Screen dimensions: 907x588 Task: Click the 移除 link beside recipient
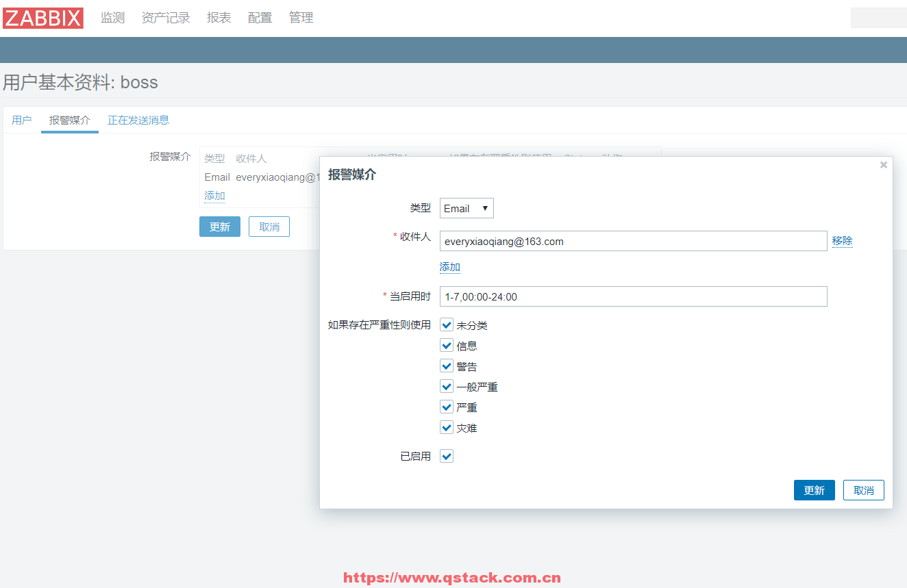click(842, 241)
